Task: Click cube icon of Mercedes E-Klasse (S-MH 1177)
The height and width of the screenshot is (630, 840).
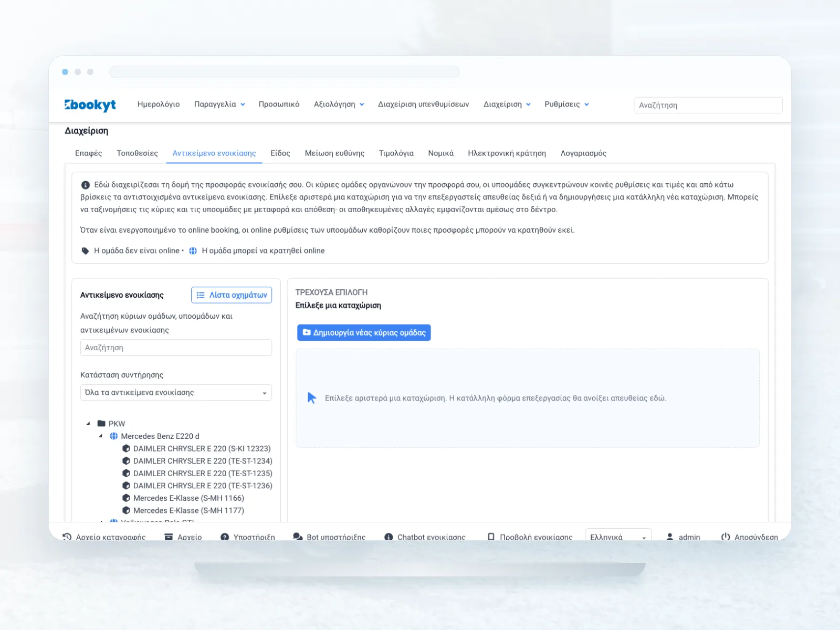Action: 126,510
